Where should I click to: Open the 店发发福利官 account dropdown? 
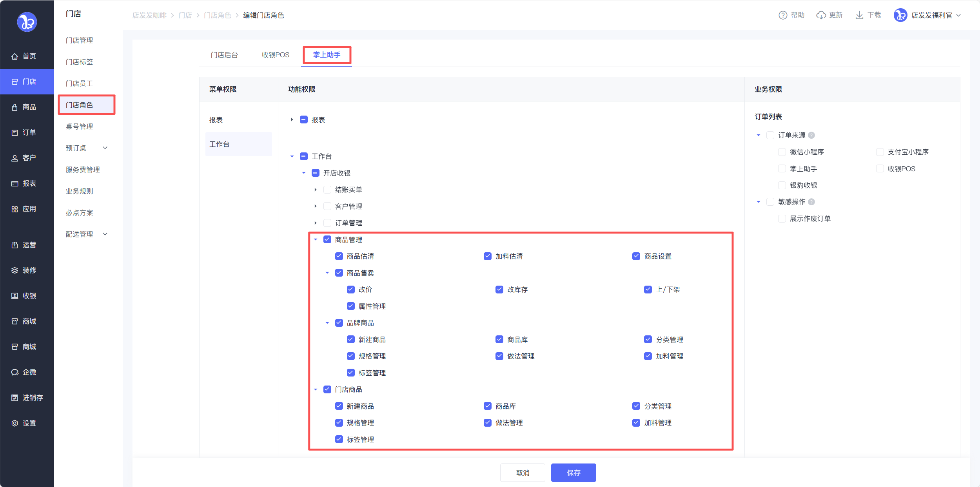tap(931, 15)
